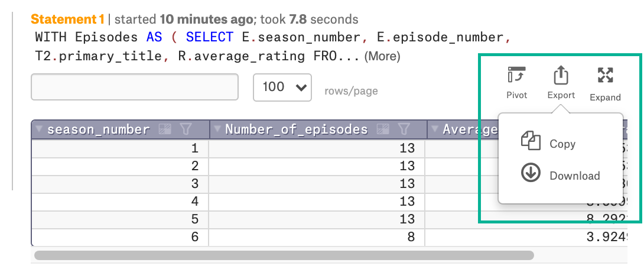
Task: Click the Statement 1 heading
Action: pyautogui.click(x=68, y=20)
